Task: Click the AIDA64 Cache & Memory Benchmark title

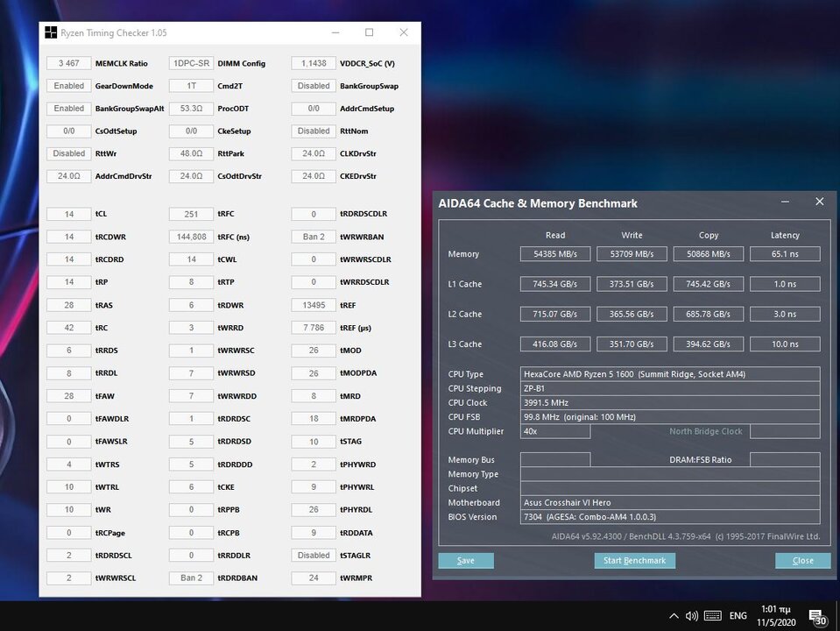Action: [538, 203]
